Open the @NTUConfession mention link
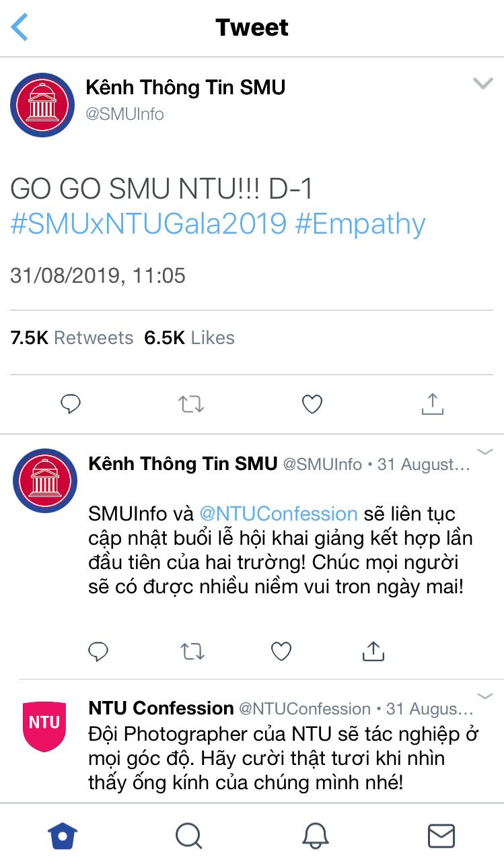504x868 pixels. click(x=279, y=514)
